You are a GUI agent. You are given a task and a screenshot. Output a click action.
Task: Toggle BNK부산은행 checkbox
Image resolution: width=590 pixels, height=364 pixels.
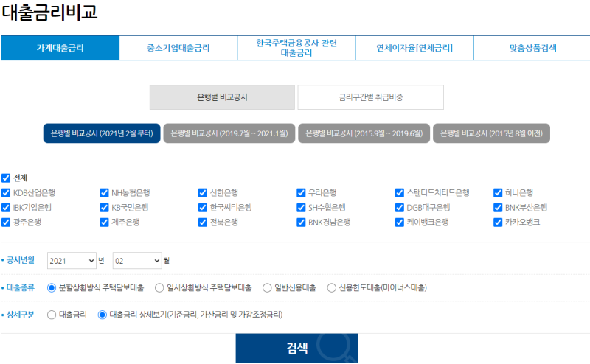point(498,208)
